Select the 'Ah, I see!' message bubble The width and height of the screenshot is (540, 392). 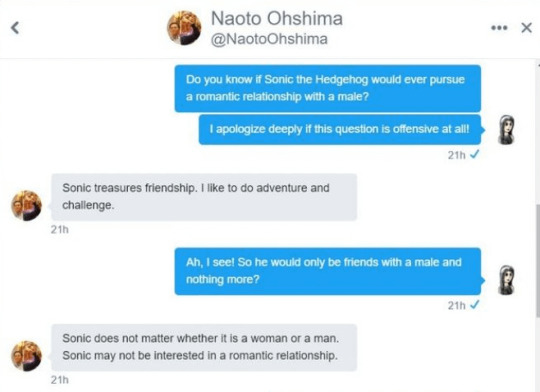coord(328,271)
